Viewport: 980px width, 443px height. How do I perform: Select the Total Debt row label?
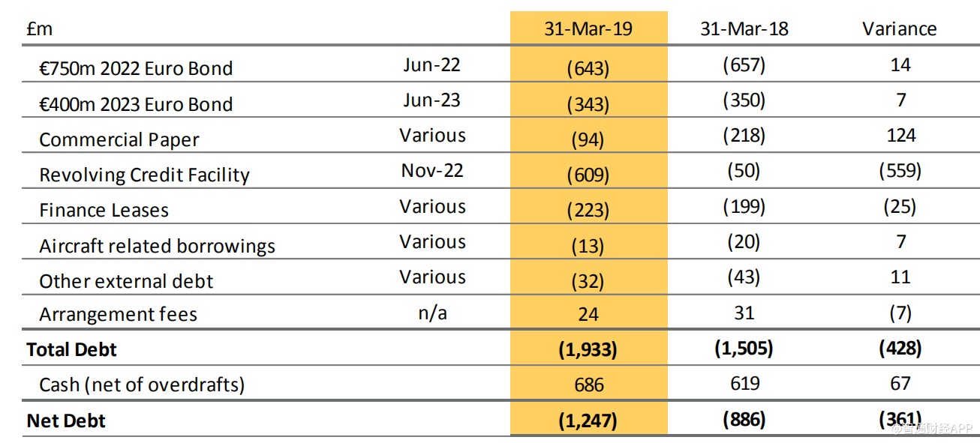[x=72, y=349]
